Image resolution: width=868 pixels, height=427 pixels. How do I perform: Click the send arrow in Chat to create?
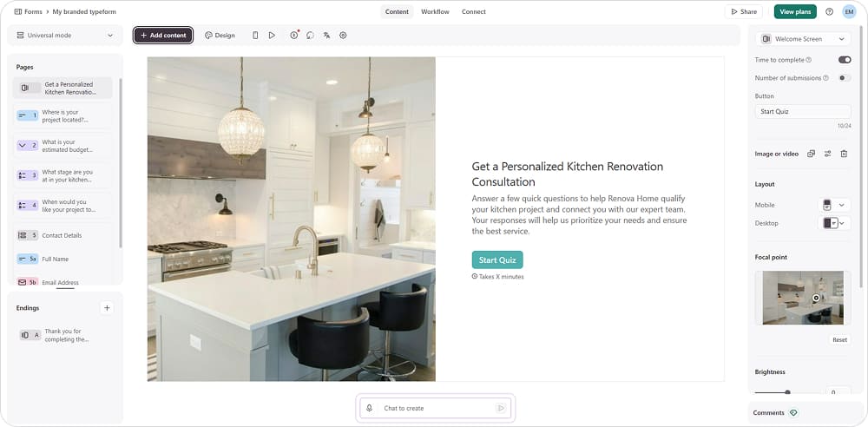click(501, 408)
